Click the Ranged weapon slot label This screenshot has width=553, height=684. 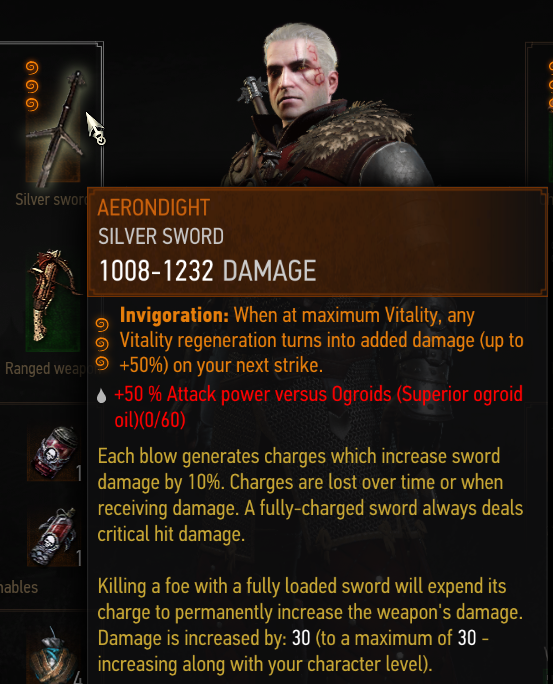[x=47, y=369]
